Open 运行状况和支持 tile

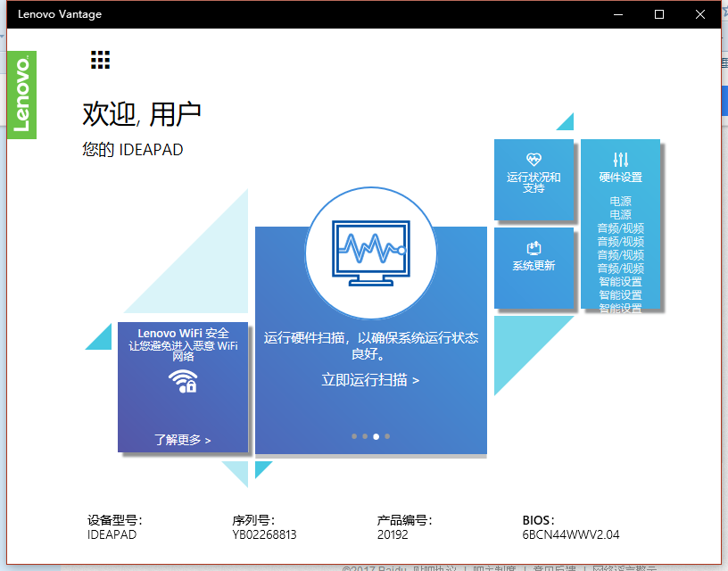(x=534, y=179)
